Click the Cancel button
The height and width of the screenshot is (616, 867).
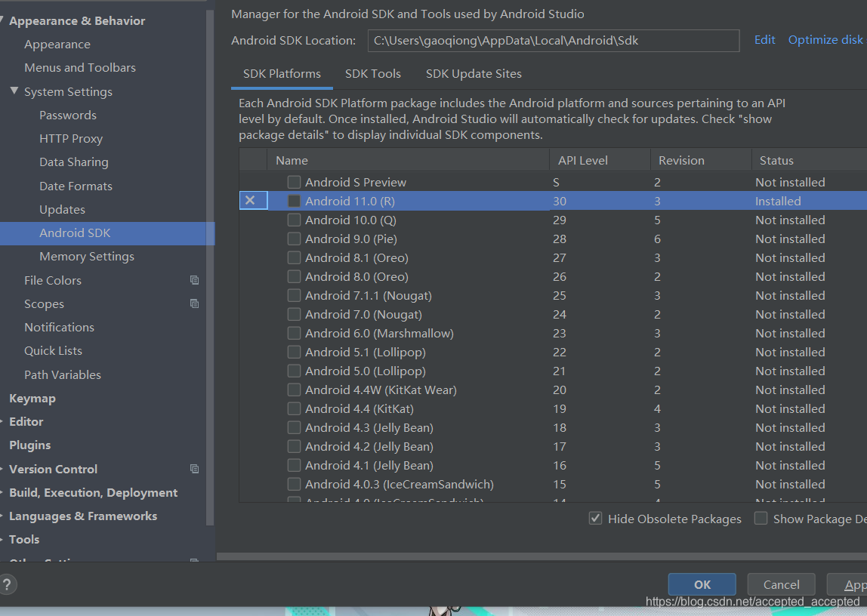click(x=782, y=584)
